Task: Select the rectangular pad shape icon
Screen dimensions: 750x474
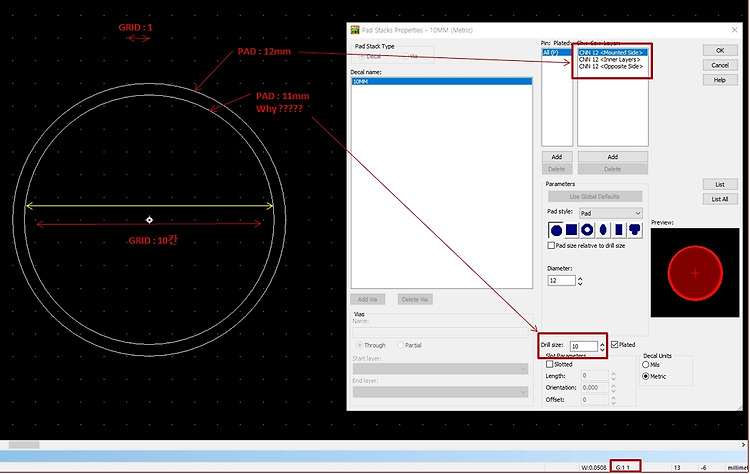Action: click(x=618, y=230)
